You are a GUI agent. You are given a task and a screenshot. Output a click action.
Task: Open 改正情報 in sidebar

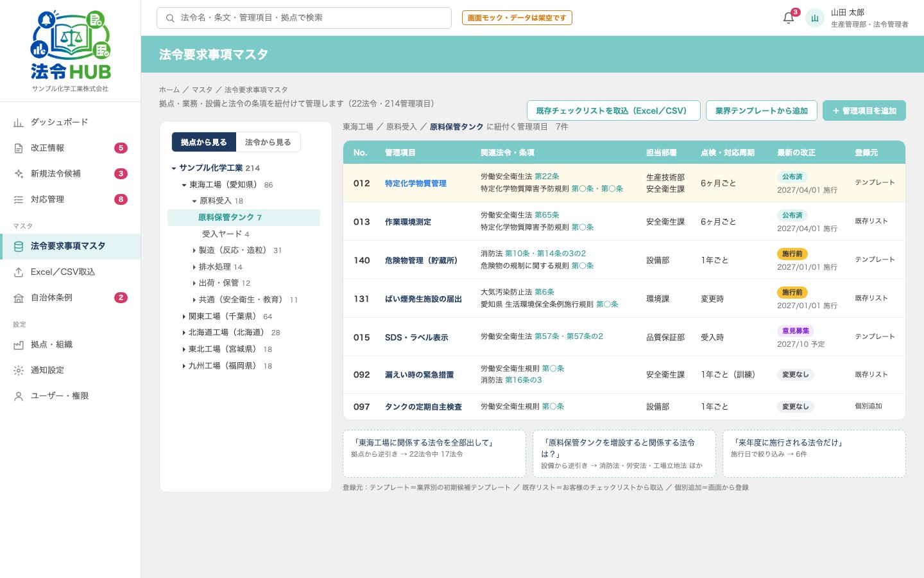point(70,148)
